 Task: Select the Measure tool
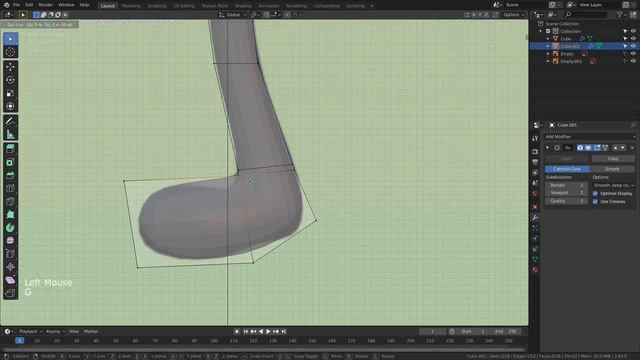coord(11,134)
